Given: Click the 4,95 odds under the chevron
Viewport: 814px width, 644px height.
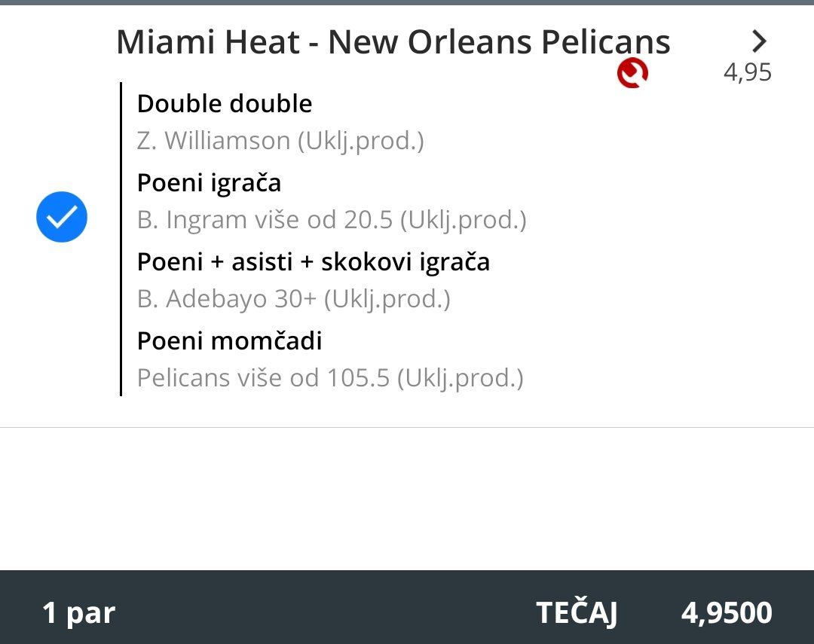Looking at the screenshot, I should [x=748, y=72].
